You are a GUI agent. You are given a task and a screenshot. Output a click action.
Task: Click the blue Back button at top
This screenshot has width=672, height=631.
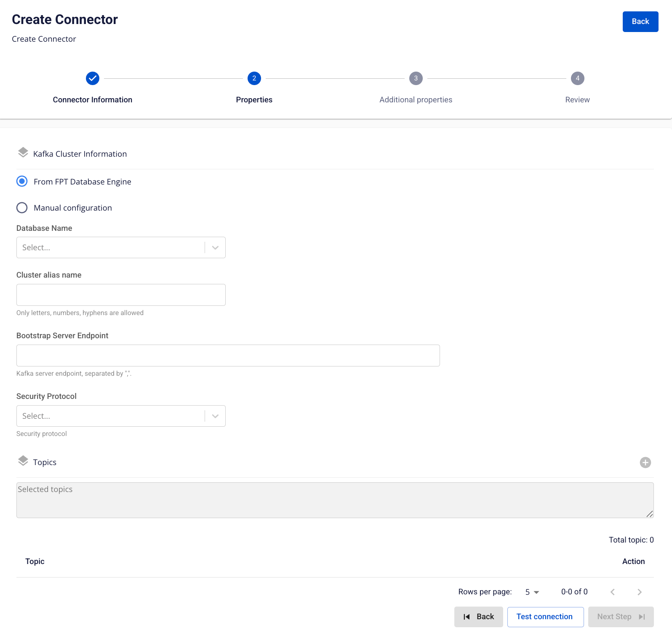640,21
